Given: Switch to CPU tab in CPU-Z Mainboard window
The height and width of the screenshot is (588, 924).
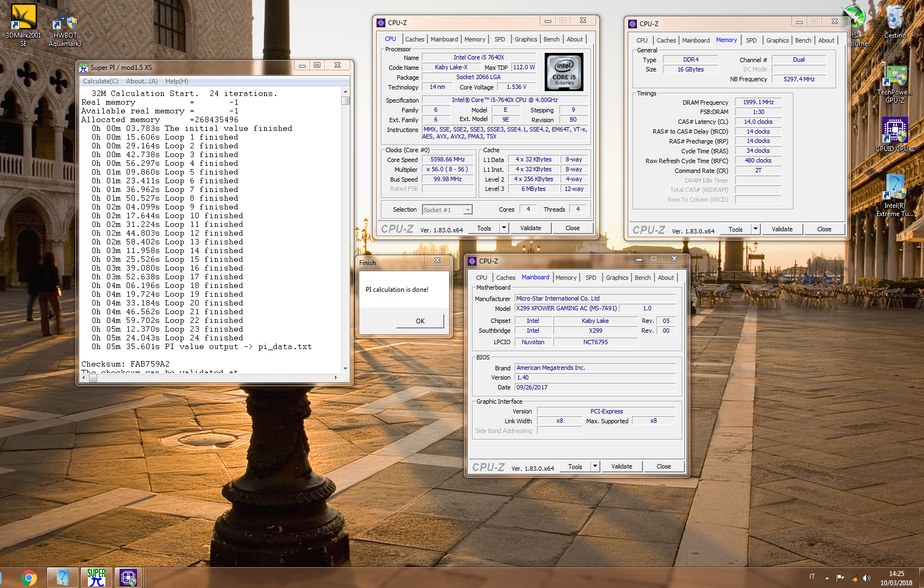Looking at the screenshot, I should (x=482, y=278).
